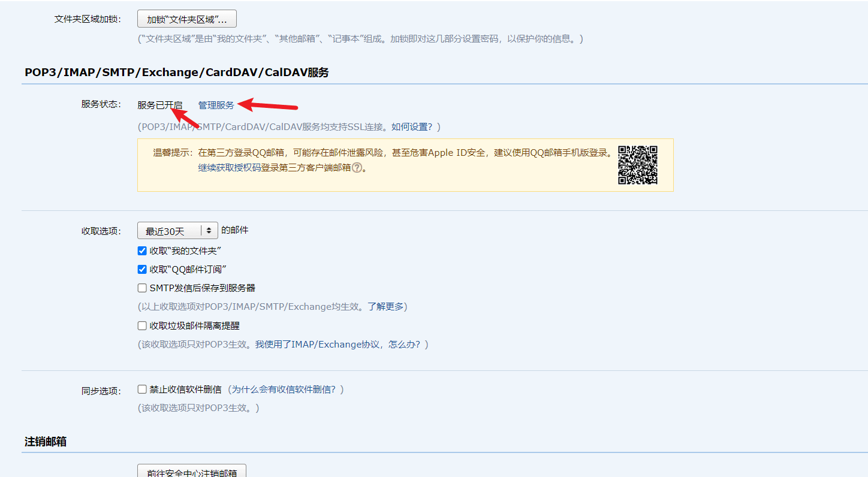This screenshot has width=868, height=477.
Task: Uncheck the 收取"QQ邮件订阅" option
Action: (142, 270)
